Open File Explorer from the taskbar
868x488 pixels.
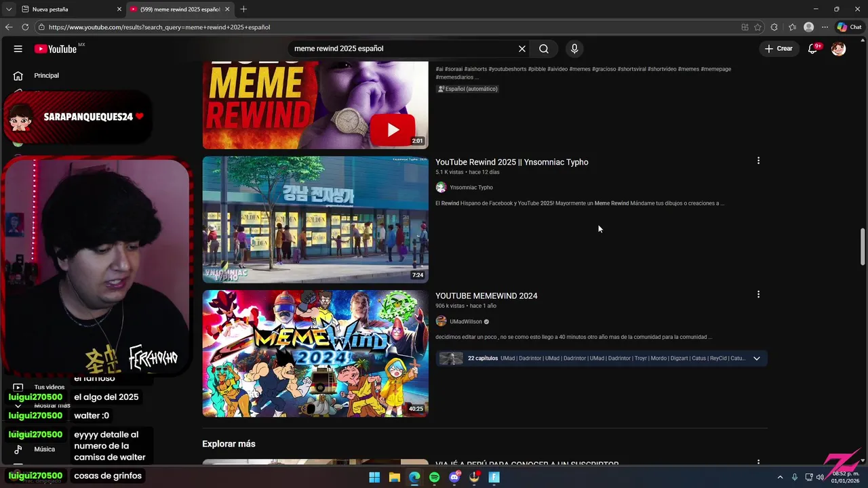(x=395, y=477)
